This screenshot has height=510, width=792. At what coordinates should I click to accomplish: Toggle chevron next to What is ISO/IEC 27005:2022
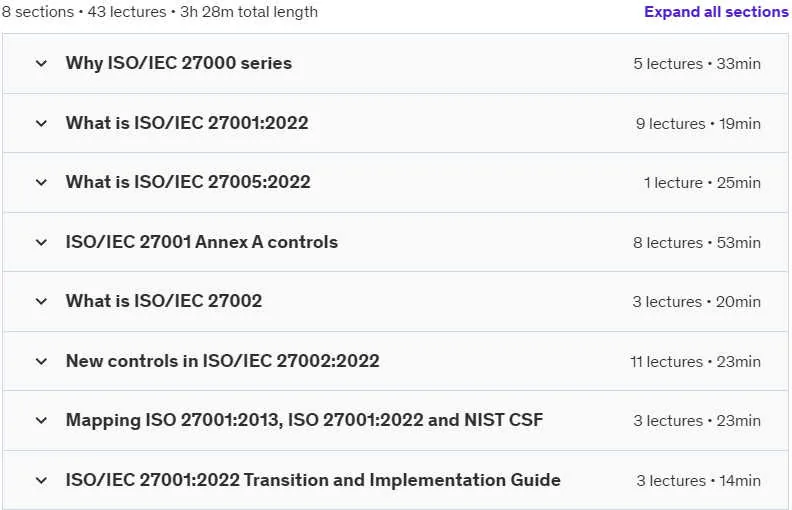click(x=41, y=182)
